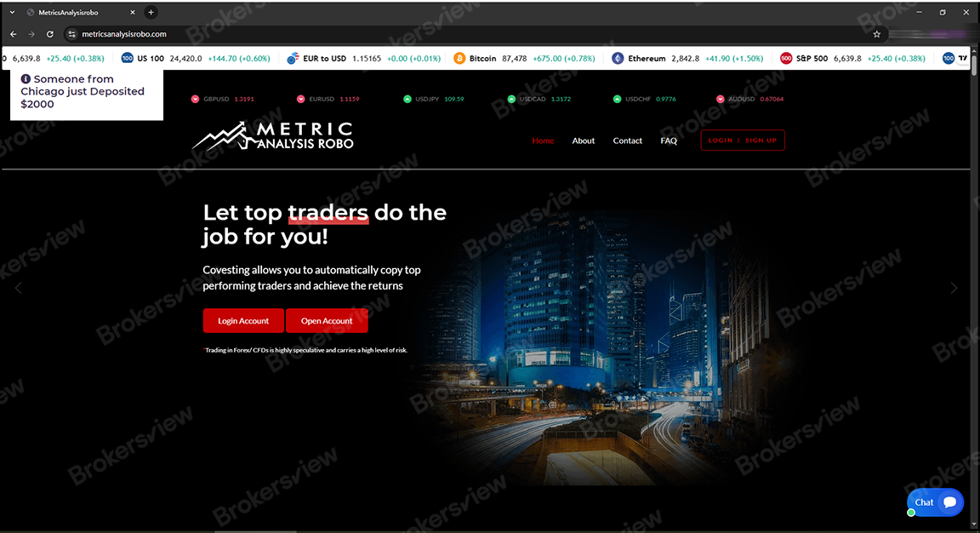Image resolution: width=980 pixels, height=533 pixels.
Task: Click the AUDUSD down indicator icon
Action: click(720, 99)
